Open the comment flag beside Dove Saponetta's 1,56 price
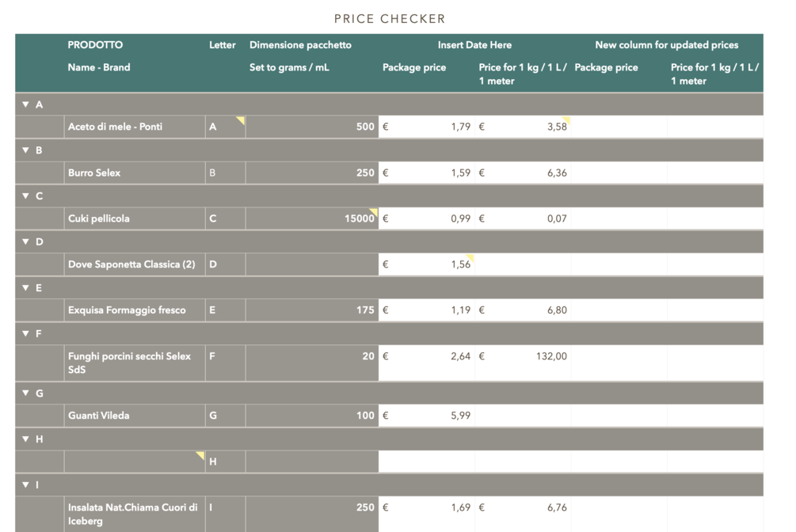This screenshot has width=796, height=532. click(470, 257)
